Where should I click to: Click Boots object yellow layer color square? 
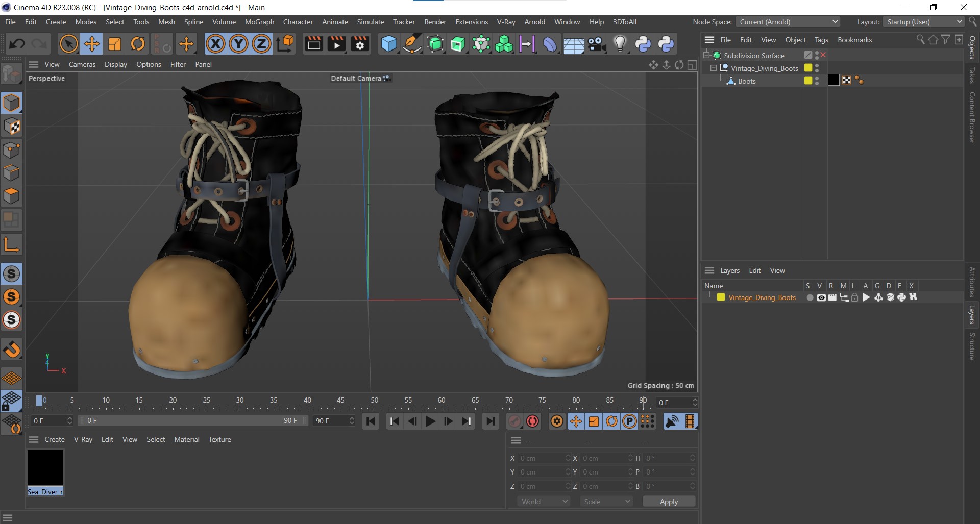pos(808,81)
